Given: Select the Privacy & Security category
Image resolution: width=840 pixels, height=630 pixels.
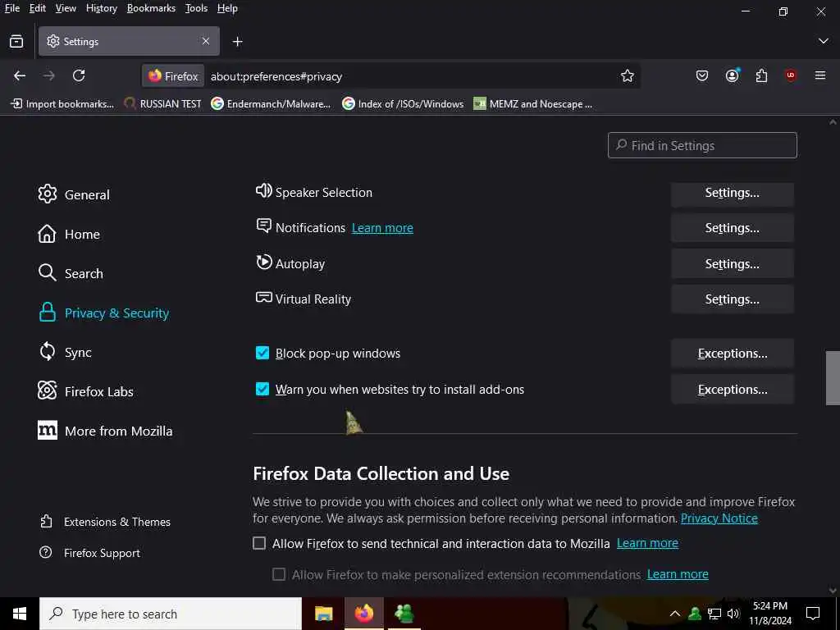Looking at the screenshot, I should click(104, 313).
